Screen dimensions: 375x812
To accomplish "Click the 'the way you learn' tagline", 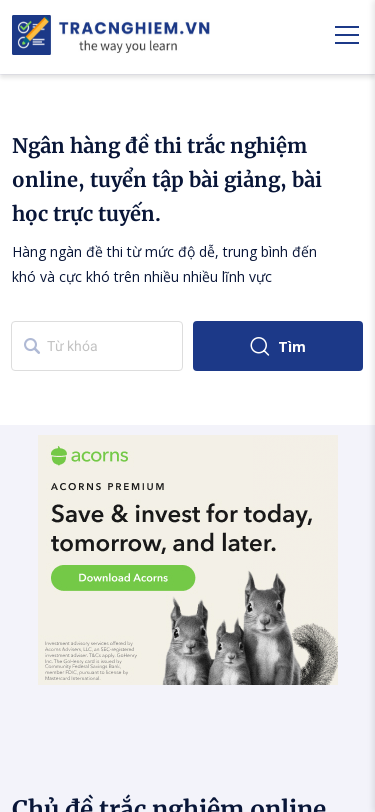I will (x=128, y=46).
